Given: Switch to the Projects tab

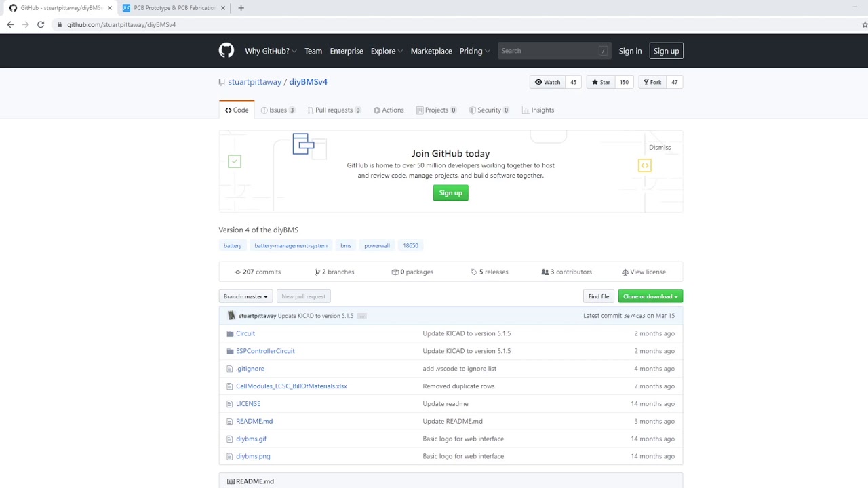Looking at the screenshot, I should coord(437,110).
